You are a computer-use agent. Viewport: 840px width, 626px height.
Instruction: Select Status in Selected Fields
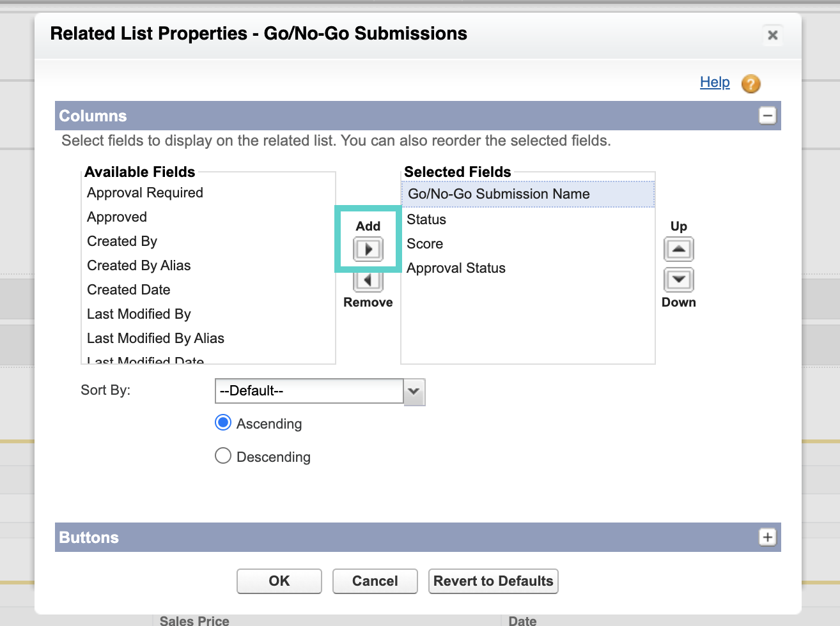point(528,220)
